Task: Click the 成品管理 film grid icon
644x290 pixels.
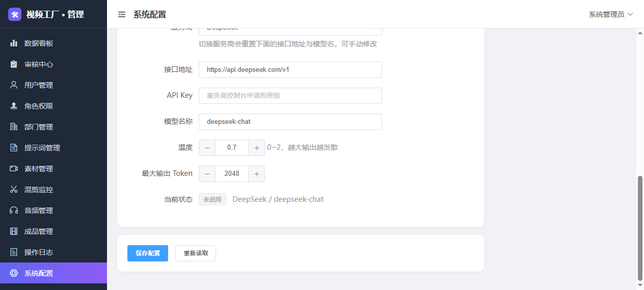Action: [14, 231]
